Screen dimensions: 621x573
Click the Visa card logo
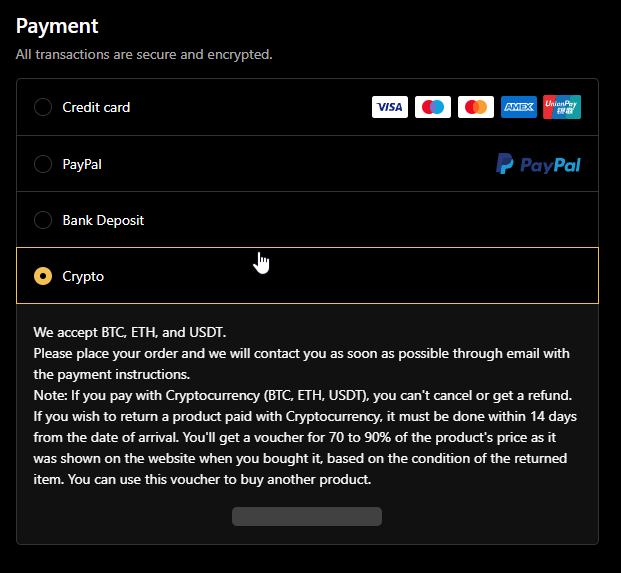click(390, 107)
